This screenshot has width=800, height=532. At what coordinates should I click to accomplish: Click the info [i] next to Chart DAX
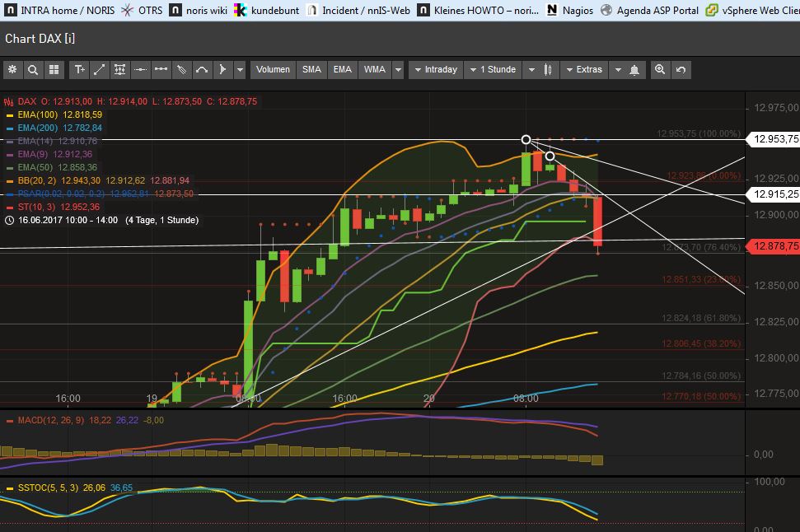point(70,39)
